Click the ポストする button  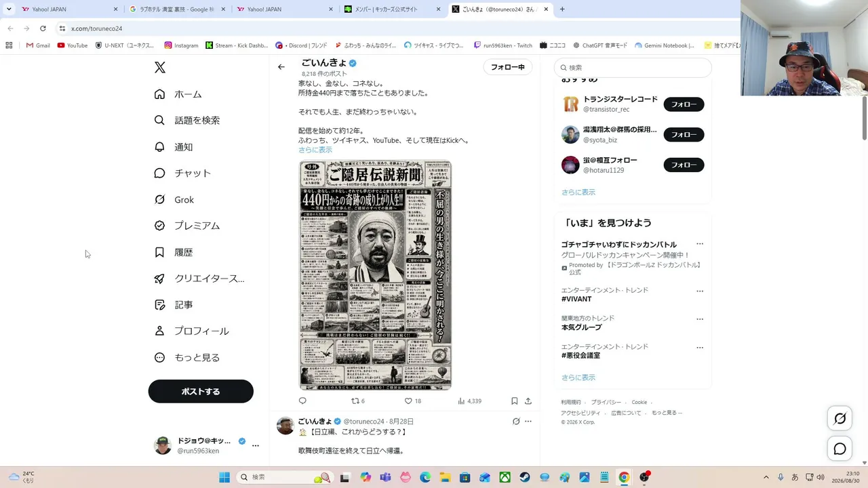tap(201, 391)
